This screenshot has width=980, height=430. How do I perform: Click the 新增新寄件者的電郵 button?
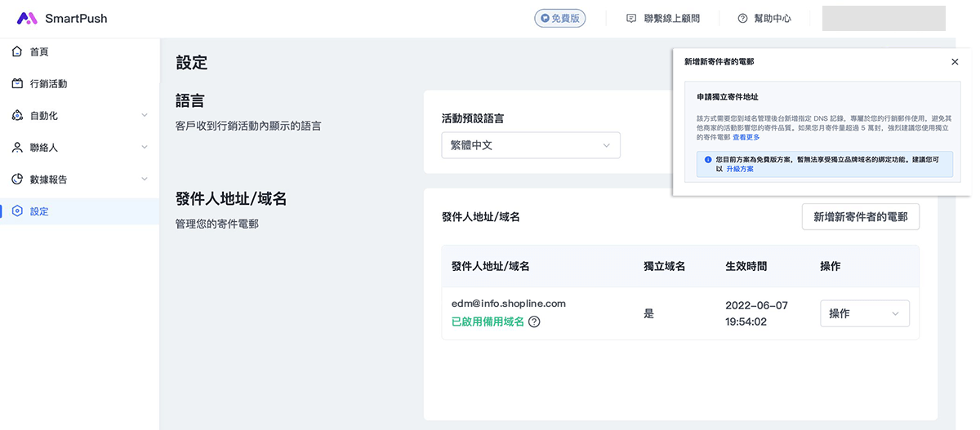861,217
